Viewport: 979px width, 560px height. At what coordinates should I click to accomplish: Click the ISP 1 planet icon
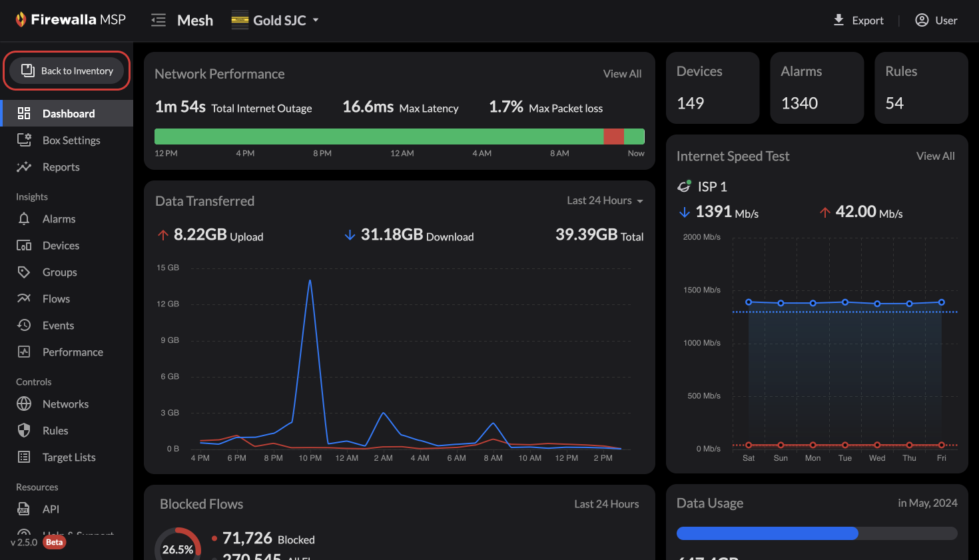pos(684,186)
